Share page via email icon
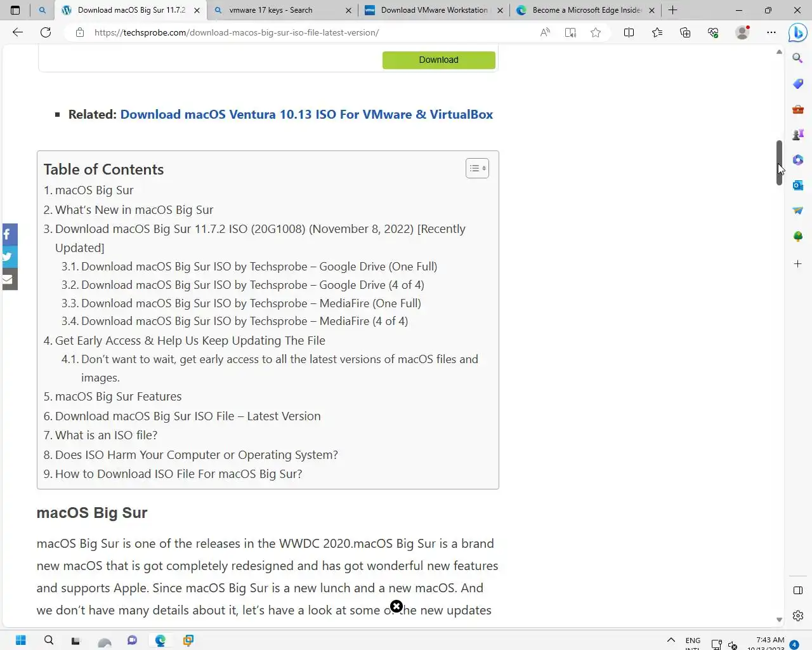Screen dimensions: 812x650 (8, 279)
